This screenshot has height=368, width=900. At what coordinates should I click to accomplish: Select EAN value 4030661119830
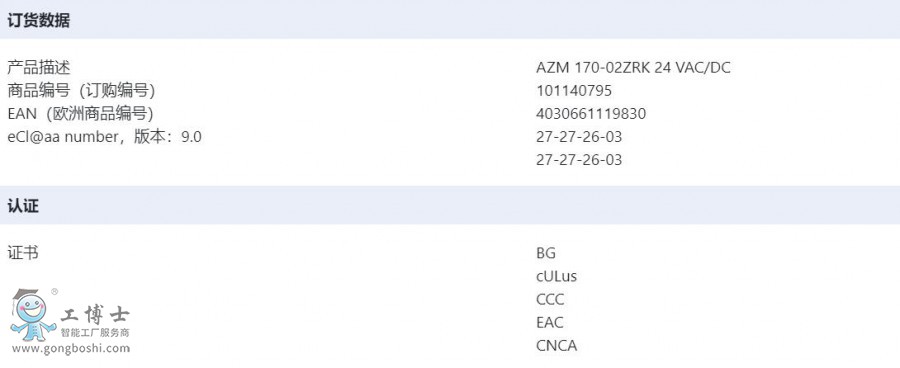click(x=591, y=114)
